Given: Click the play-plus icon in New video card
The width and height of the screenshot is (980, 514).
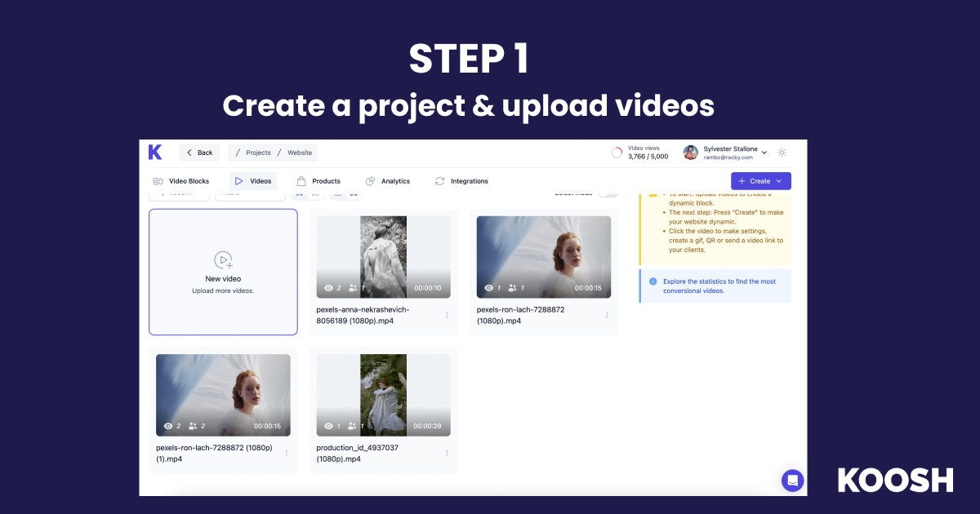Looking at the screenshot, I should tap(224, 260).
